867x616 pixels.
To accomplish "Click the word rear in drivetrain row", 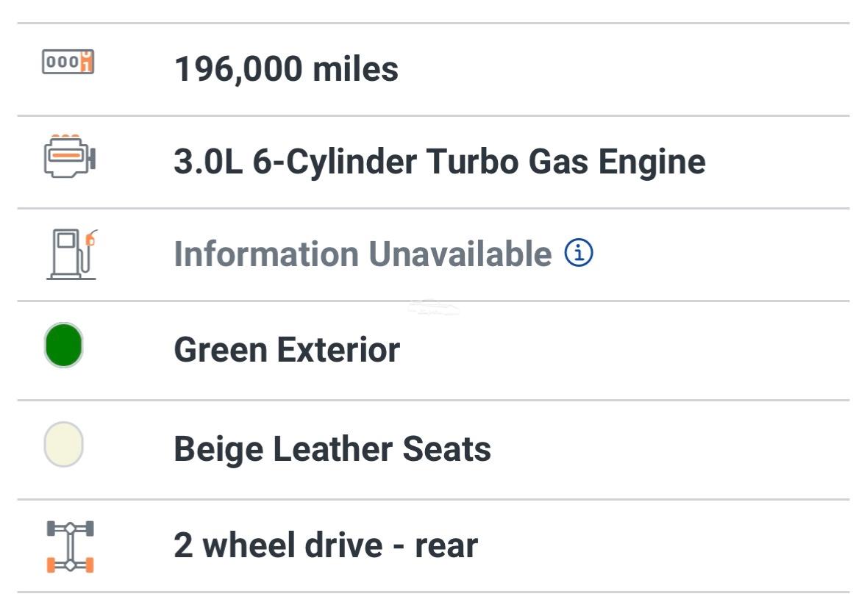I will pos(446,546).
